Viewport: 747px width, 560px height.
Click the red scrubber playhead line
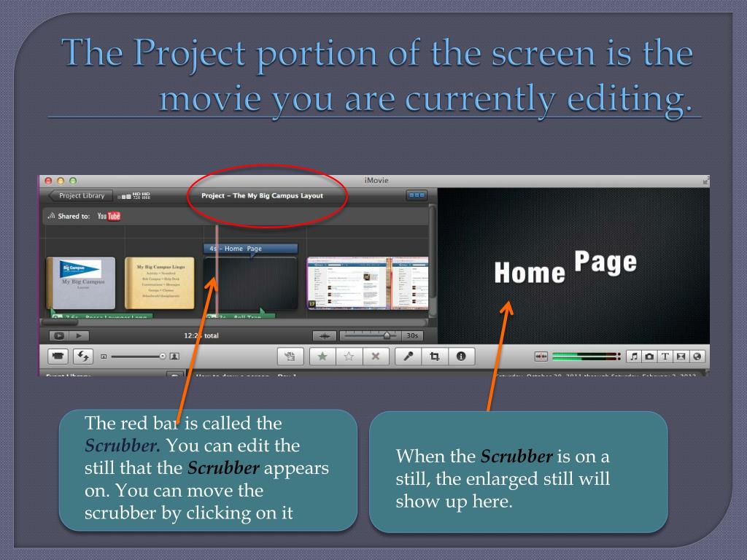pos(217,271)
